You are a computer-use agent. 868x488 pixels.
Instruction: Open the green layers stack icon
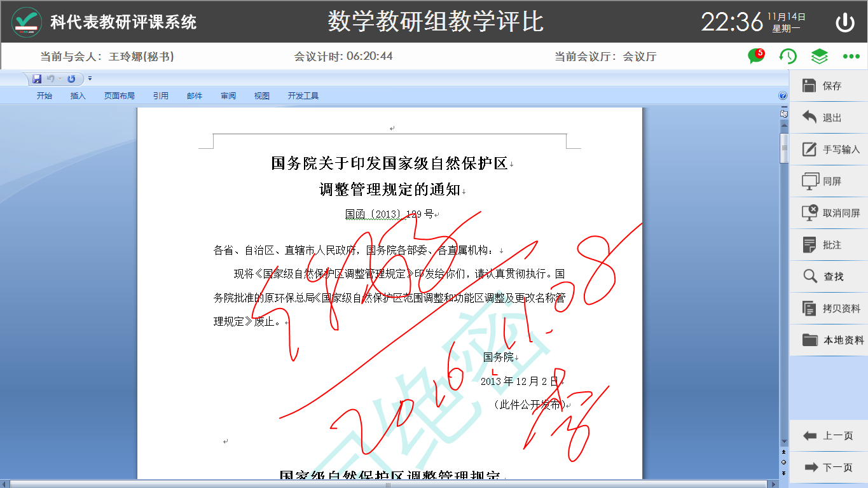pyautogui.click(x=819, y=57)
